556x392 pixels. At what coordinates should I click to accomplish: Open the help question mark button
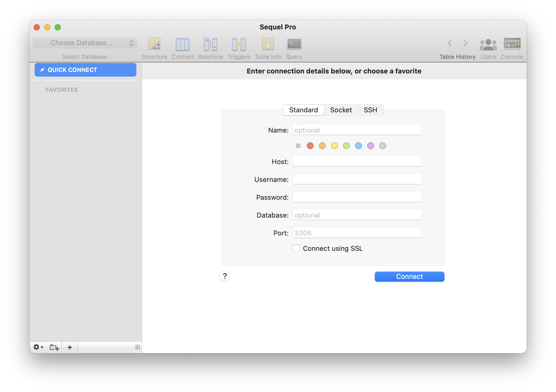tap(225, 276)
